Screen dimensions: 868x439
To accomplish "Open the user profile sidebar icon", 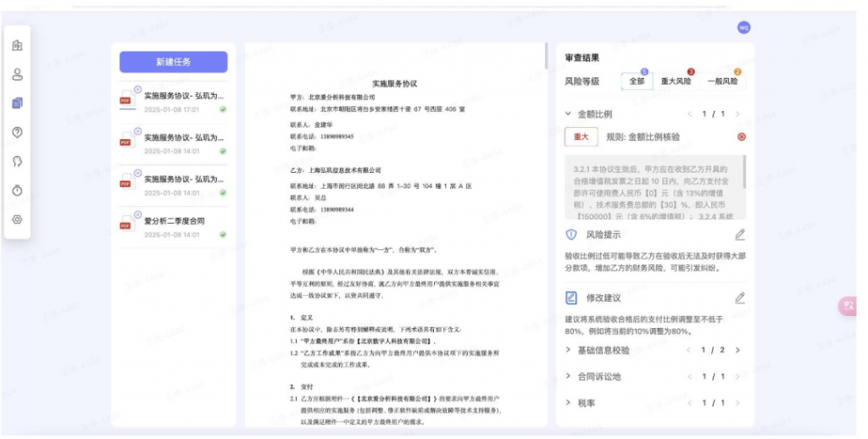I will click(x=17, y=74).
